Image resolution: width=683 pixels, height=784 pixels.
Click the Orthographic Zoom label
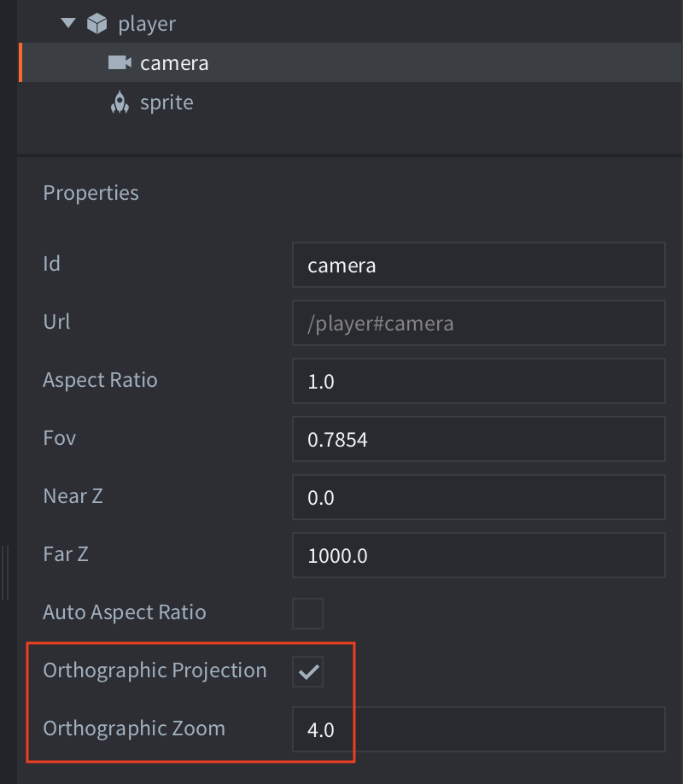[x=134, y=728]
